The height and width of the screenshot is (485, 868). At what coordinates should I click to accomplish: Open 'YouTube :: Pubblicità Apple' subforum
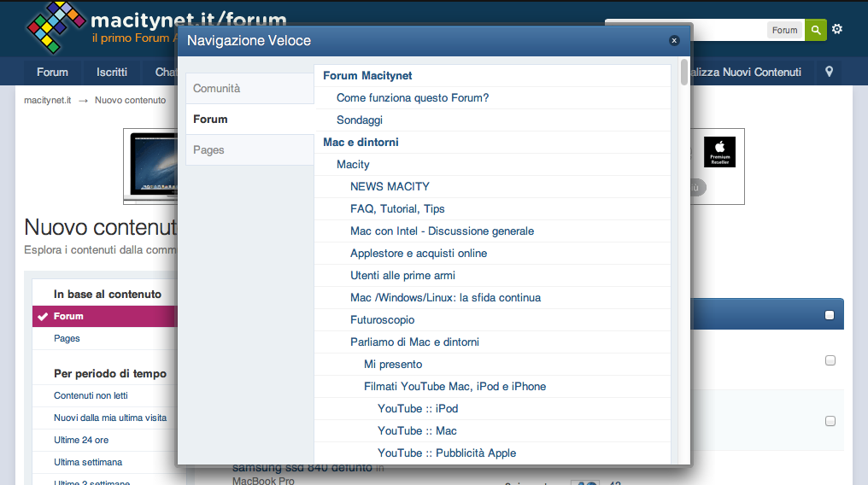(x=447, y=453)
